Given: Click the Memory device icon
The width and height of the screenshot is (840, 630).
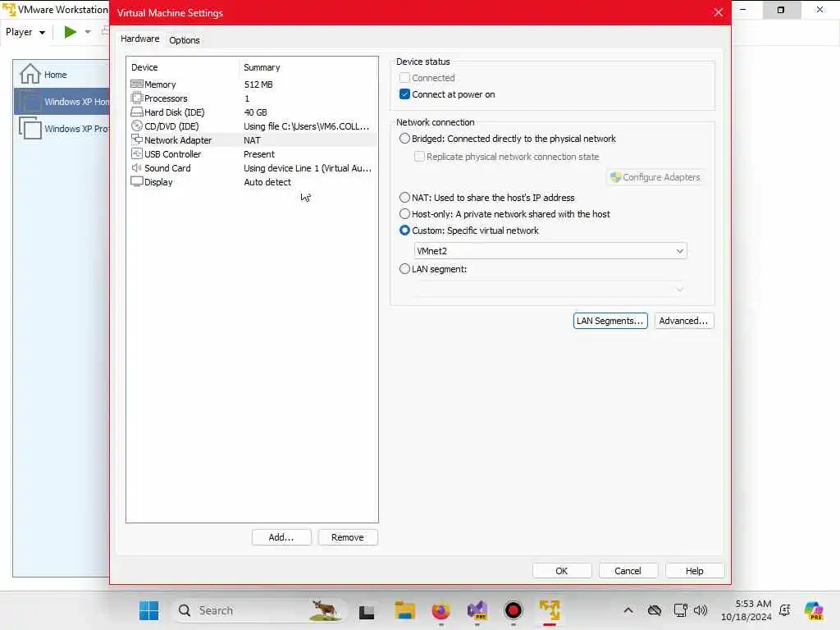Looking at the screenshot, I should [x=137, y=84].
